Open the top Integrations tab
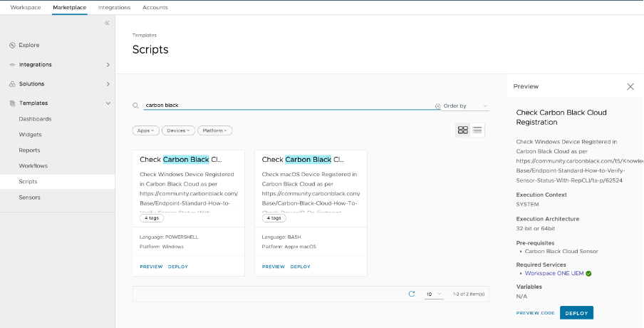644x328 pixels. pos(114,7)
